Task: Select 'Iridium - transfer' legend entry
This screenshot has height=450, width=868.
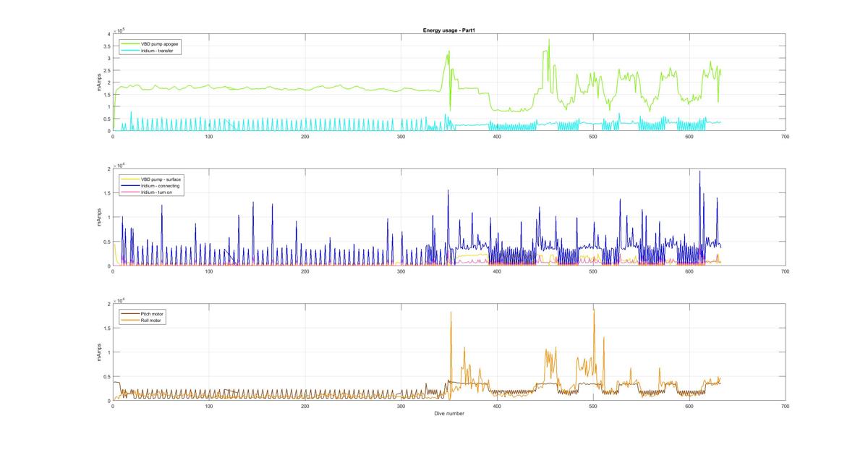Action: click(156, 51)
